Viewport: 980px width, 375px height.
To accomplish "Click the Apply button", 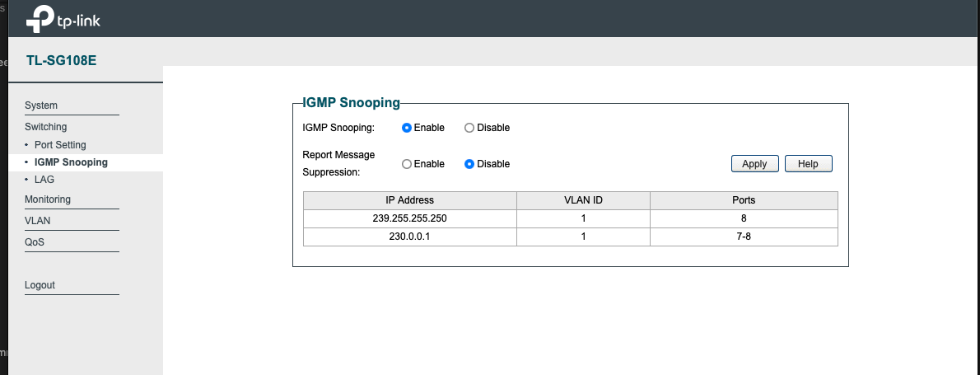I will [x=754, y=164].
